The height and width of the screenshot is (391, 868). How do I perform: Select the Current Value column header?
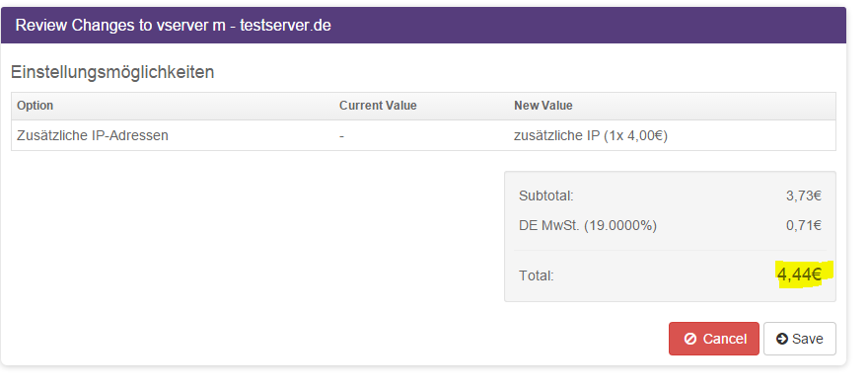[378, 106]
